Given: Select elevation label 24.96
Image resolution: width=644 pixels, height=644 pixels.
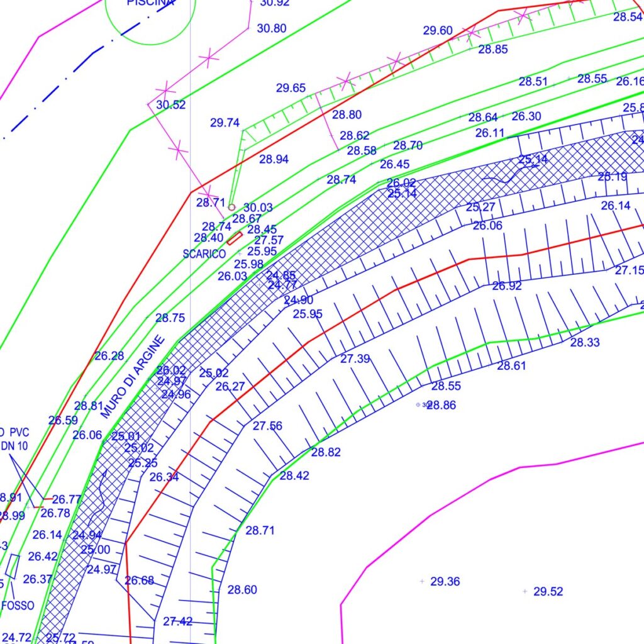Looking at the screenshot, I should 176,394.
